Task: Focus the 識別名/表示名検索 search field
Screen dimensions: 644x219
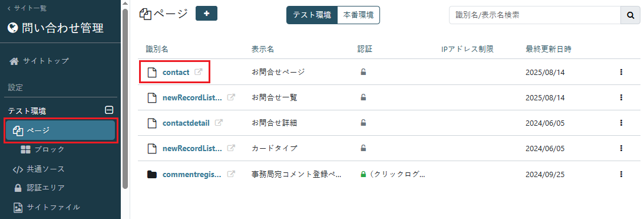Action: point(535,15)
